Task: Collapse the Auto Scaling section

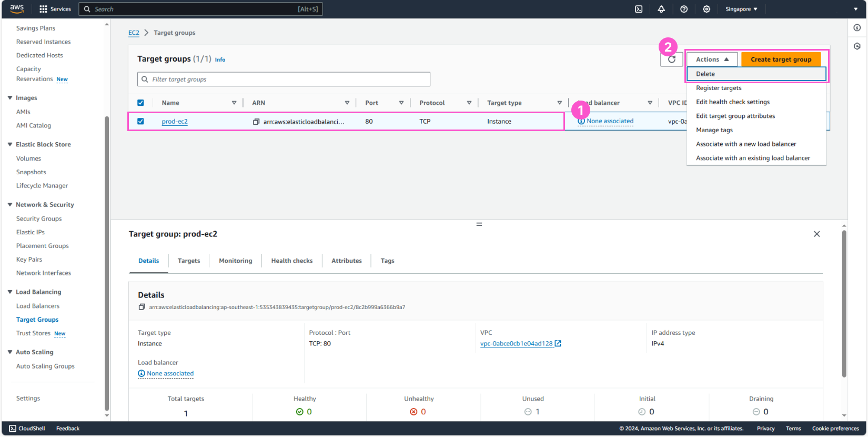Action: (10, 352)
